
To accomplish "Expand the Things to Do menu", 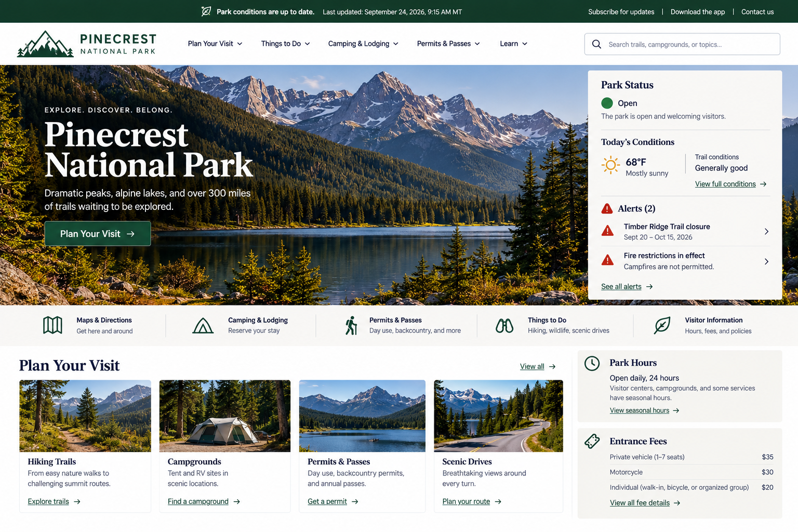I will [286, 44].
